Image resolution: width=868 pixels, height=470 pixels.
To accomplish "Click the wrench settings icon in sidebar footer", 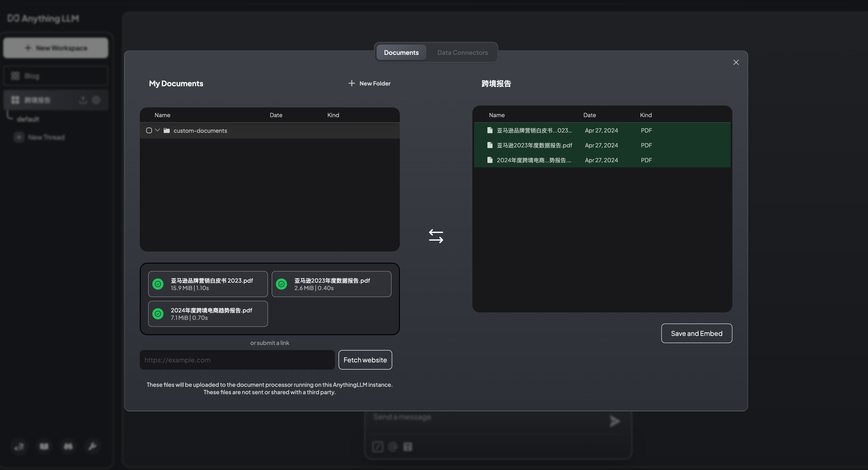I will pyautogui.click(x=92, y=446).
